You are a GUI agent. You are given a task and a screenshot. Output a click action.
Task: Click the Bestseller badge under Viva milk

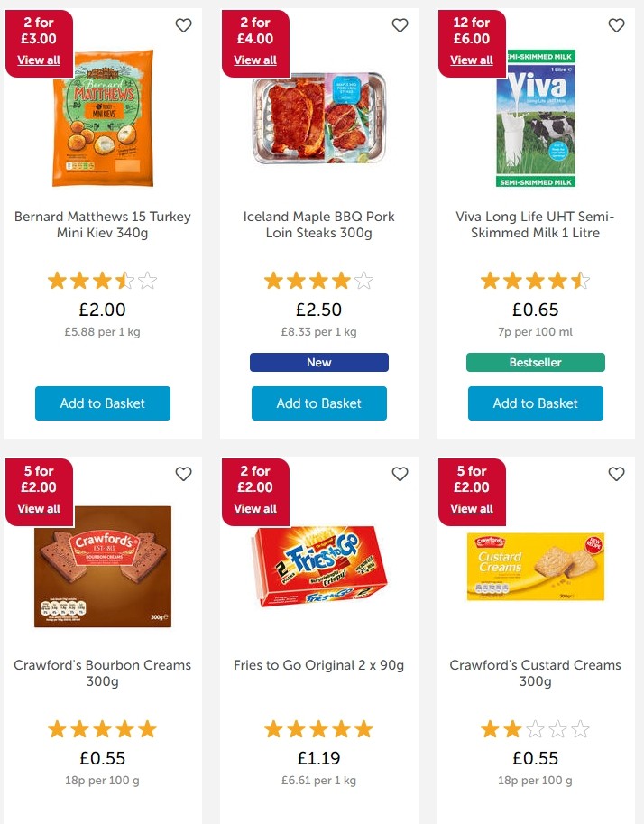(536, 363)
